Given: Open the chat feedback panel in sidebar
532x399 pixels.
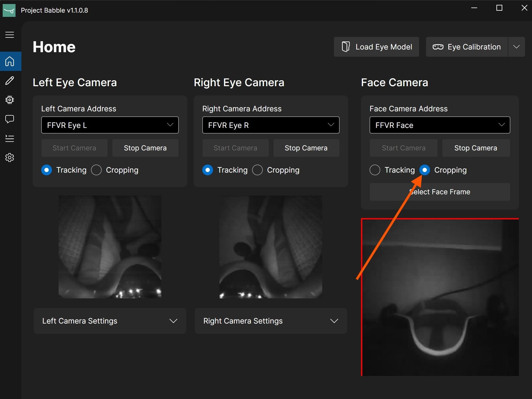Looking at the screenshot, I should [10, 119].
